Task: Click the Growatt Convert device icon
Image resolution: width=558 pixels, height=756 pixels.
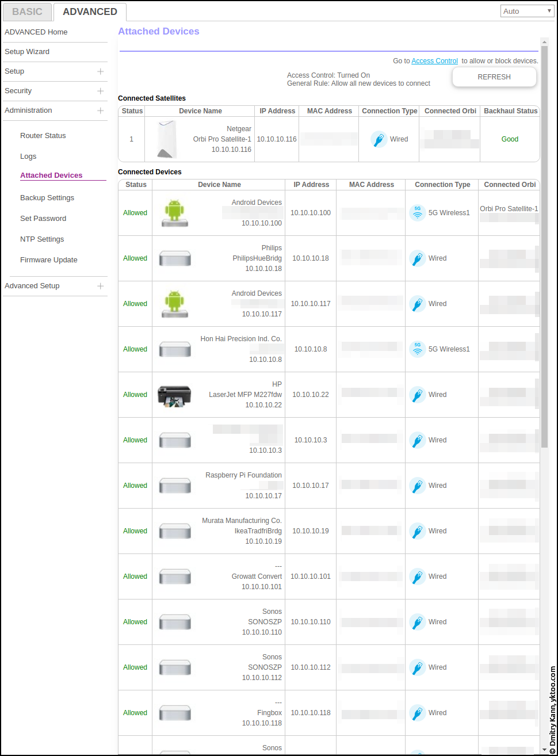Action: click(174, 576)
